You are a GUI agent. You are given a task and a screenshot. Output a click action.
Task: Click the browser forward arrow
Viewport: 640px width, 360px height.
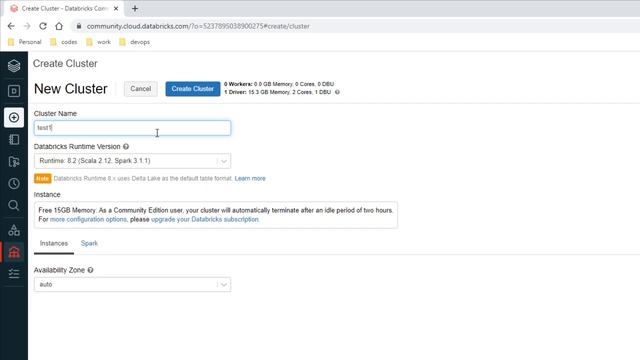[x=27, y=26]
